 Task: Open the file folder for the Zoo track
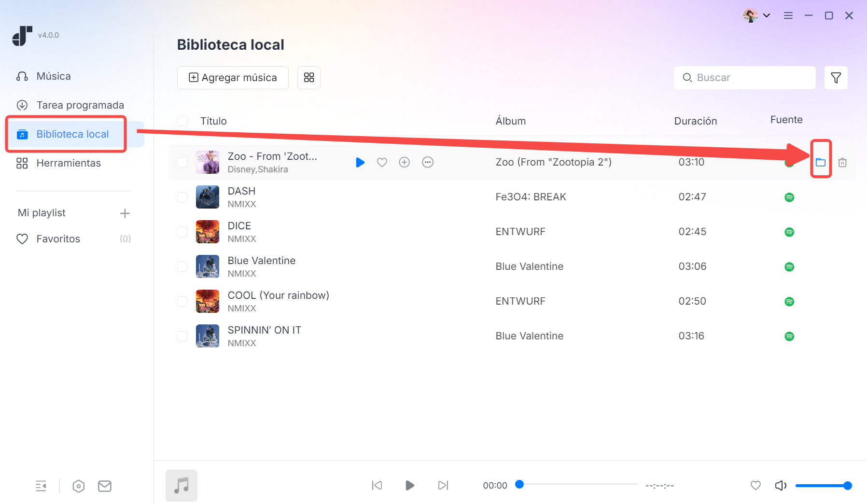click(x=820, y=162)
